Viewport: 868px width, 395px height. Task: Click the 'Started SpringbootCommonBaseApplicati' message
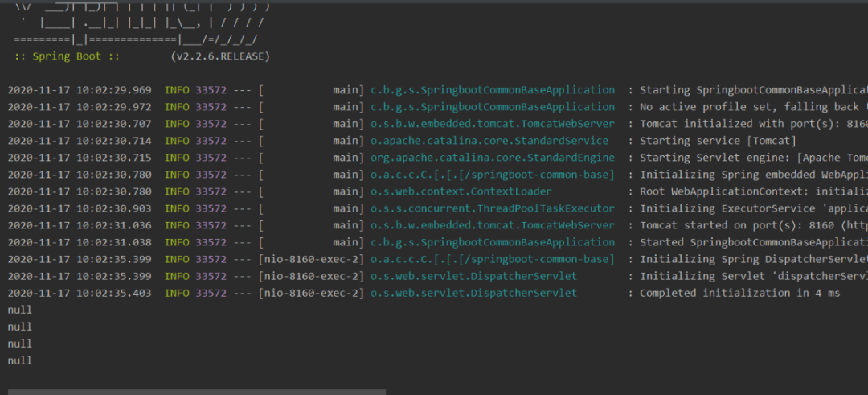click(x=753, y=243)
